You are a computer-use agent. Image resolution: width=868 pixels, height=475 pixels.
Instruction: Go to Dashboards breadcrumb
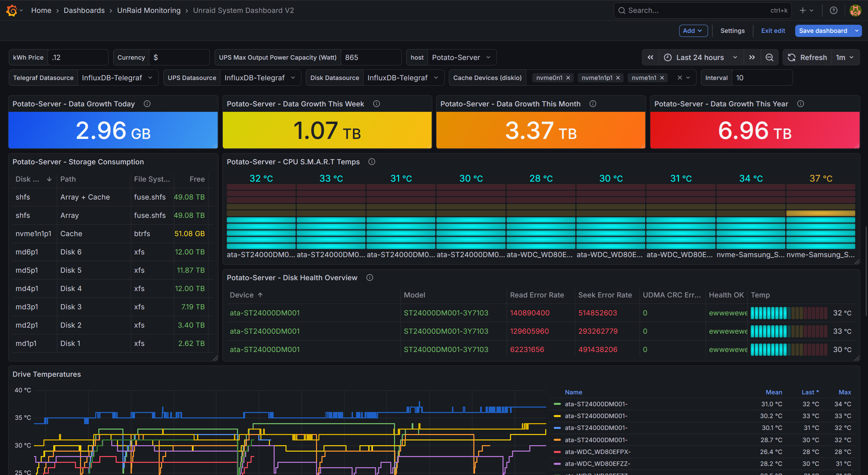pos(84,11)
